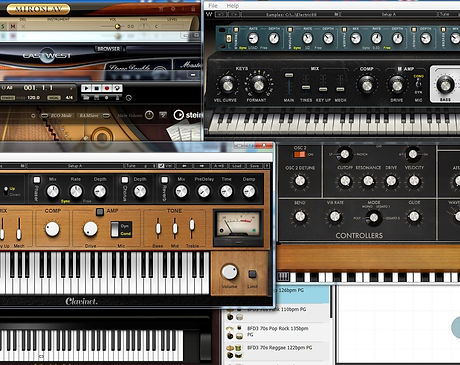This screenshot has width=460, height=365.
Task: Click the Waves W logo in toolbar
Action: (209, 14)
